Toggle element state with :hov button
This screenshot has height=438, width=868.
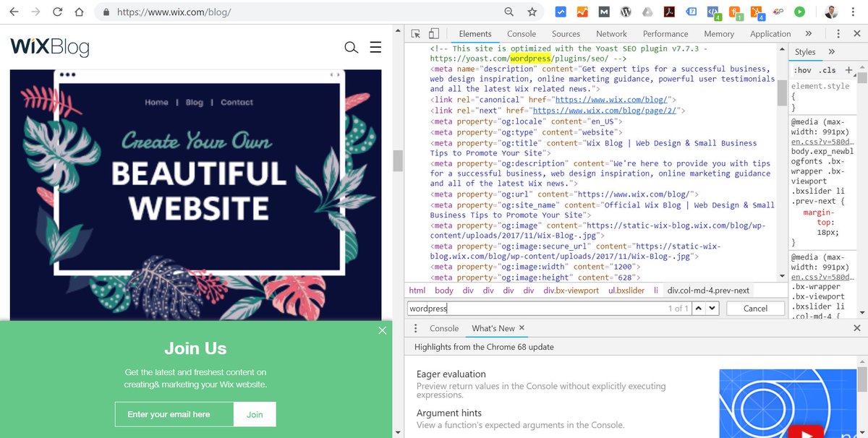point(803,70)
